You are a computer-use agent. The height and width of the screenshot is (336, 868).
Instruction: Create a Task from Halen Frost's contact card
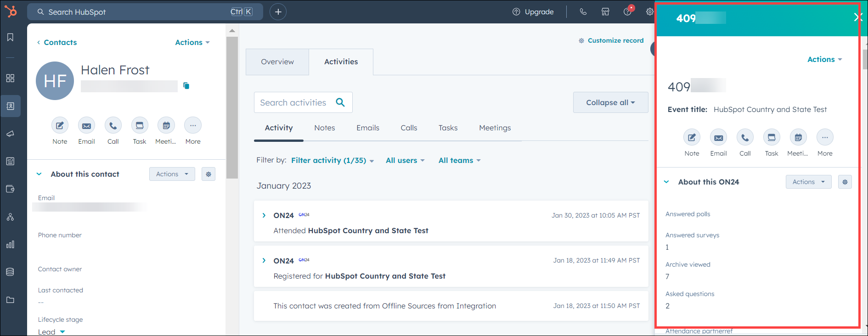(140, 125)
